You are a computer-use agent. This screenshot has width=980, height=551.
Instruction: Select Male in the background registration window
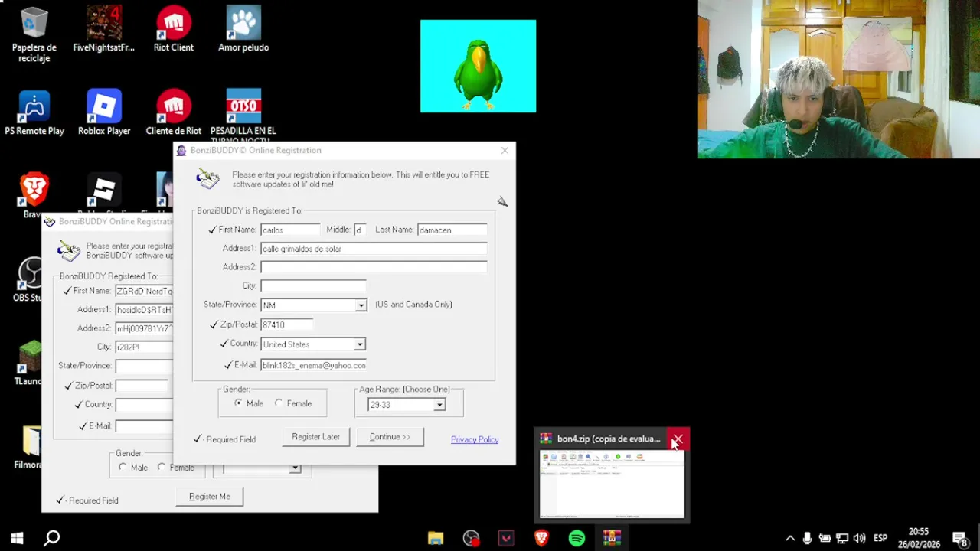122,467
